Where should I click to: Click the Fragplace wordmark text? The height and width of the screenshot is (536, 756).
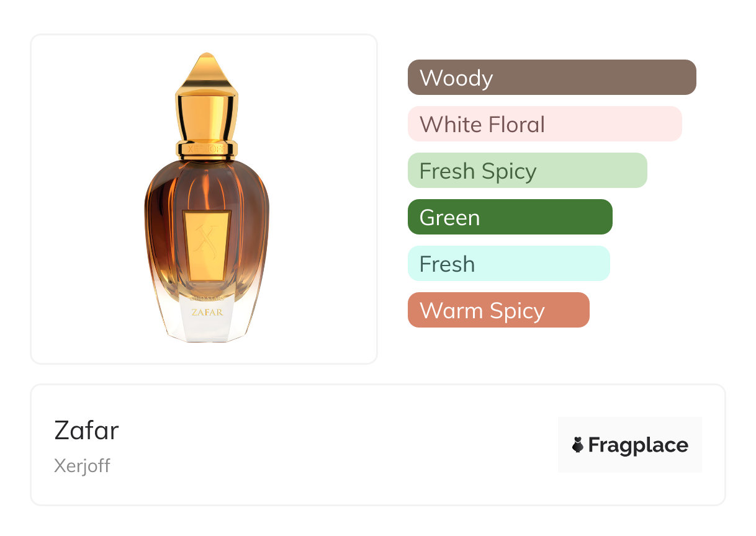[638, 445]
